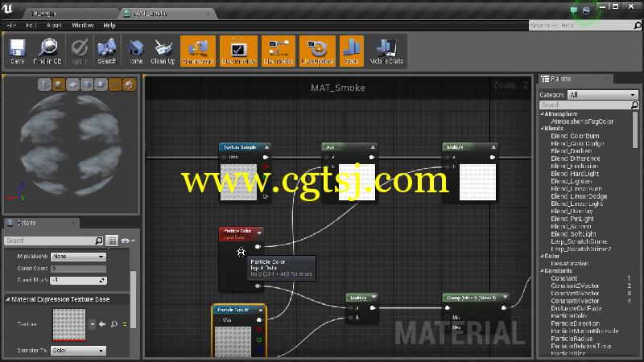This screenshot has width=644, height=362.
Task: Collapse Material Expression Texture Base section
Action: [x=8, y=299]
